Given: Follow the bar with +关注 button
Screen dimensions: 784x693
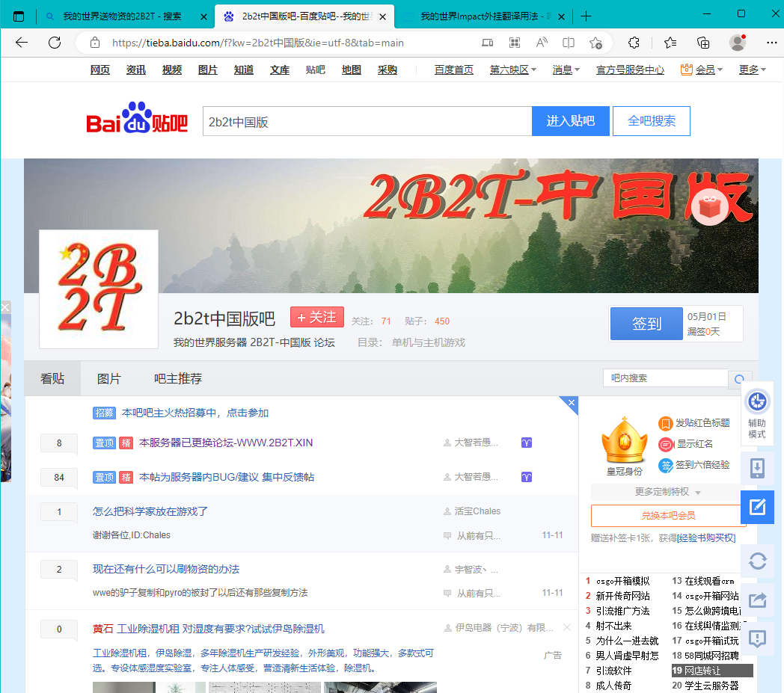Looking at the screenshot, I should [x=317, y=317].
